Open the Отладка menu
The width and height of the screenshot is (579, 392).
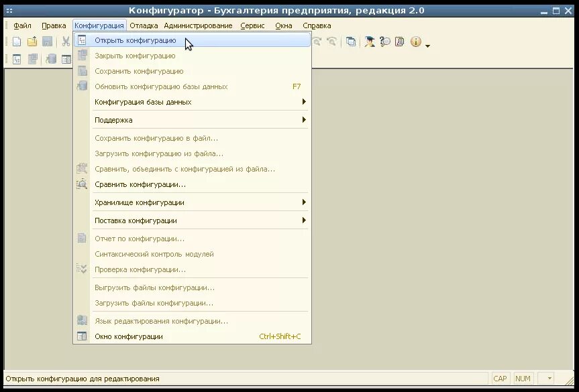[144, 25]
